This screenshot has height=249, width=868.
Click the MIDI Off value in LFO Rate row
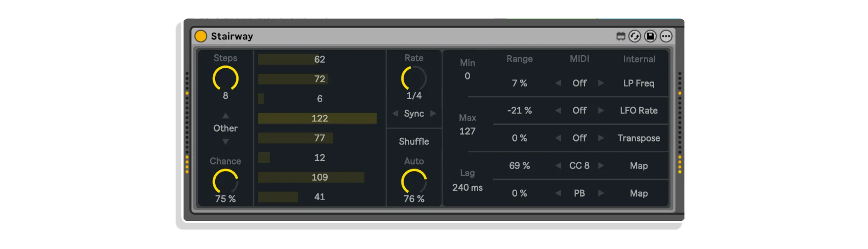coord(580,111)
